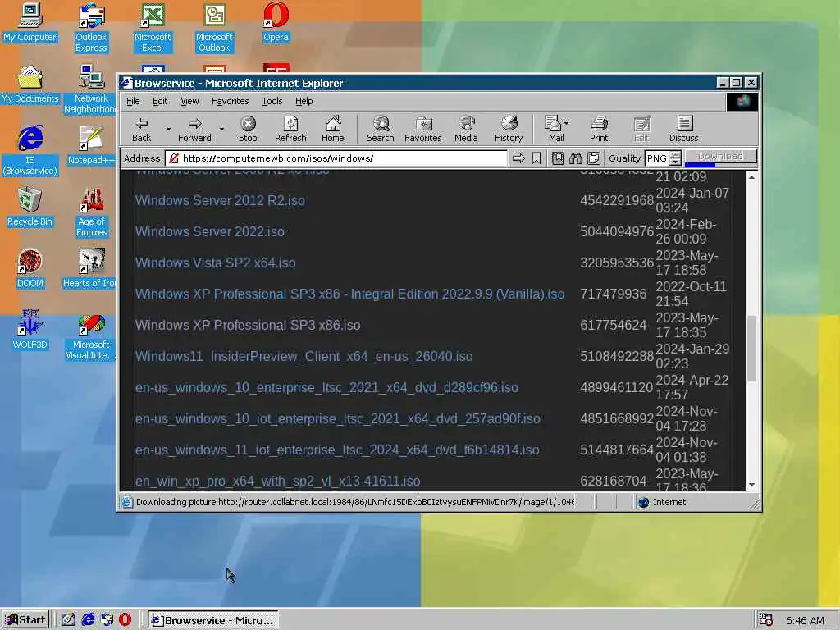Viewport: 840px width, 630px height.
Task: Increase Quality with stepper up arrow
Action: (676, 155)
